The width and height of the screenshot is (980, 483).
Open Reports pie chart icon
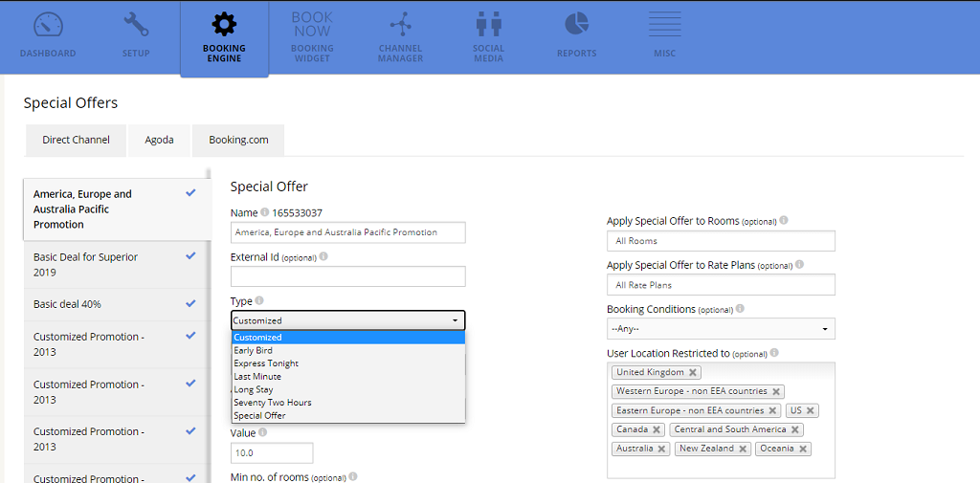coord(576,25)
